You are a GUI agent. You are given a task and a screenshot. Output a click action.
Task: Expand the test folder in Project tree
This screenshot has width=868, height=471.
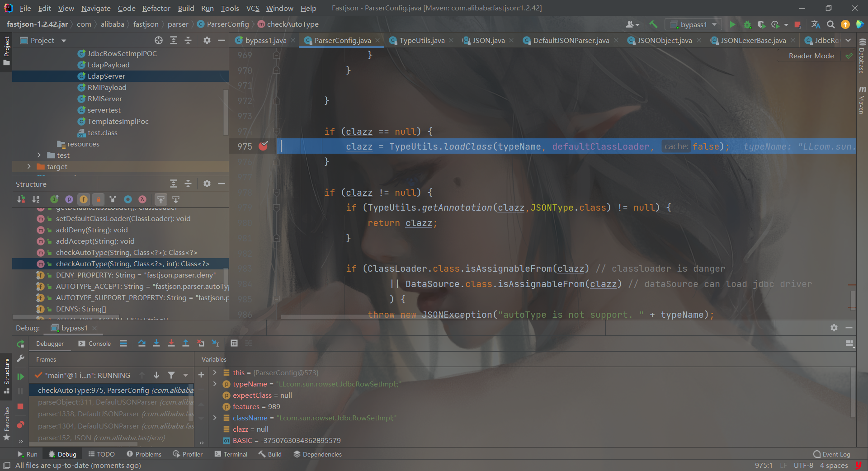pos(39,155)
